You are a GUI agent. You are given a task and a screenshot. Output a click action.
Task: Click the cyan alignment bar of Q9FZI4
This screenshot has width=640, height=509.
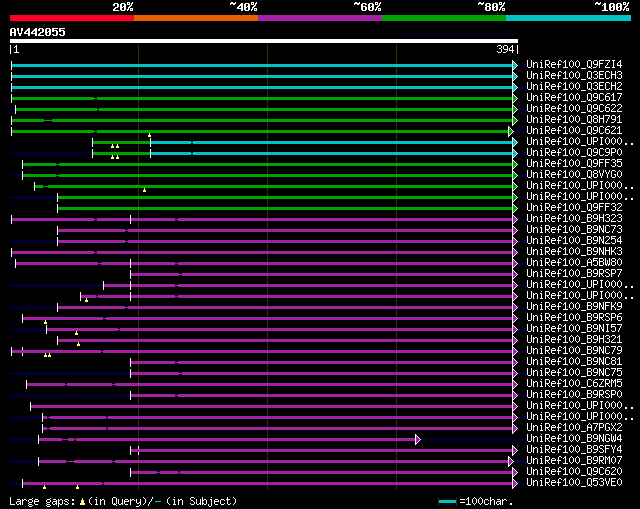click(262, 65)
